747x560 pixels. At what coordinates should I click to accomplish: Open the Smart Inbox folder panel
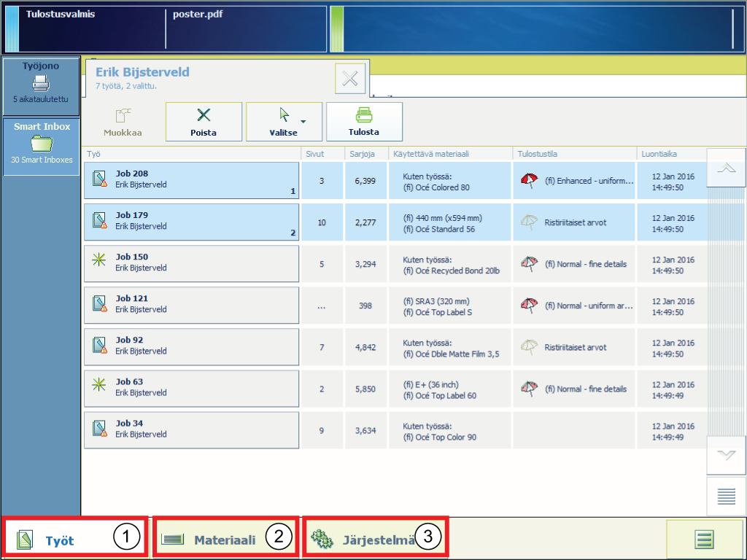tap(41, 146)
